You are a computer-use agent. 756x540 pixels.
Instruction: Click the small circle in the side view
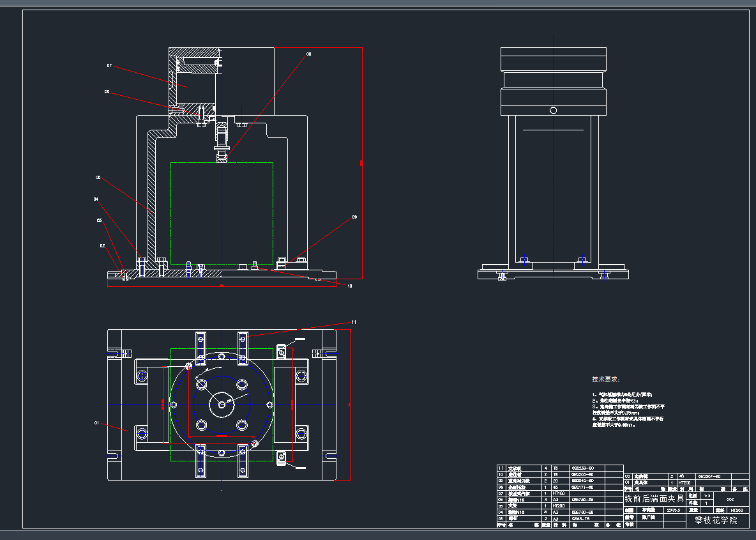click(x=553, y=111)
